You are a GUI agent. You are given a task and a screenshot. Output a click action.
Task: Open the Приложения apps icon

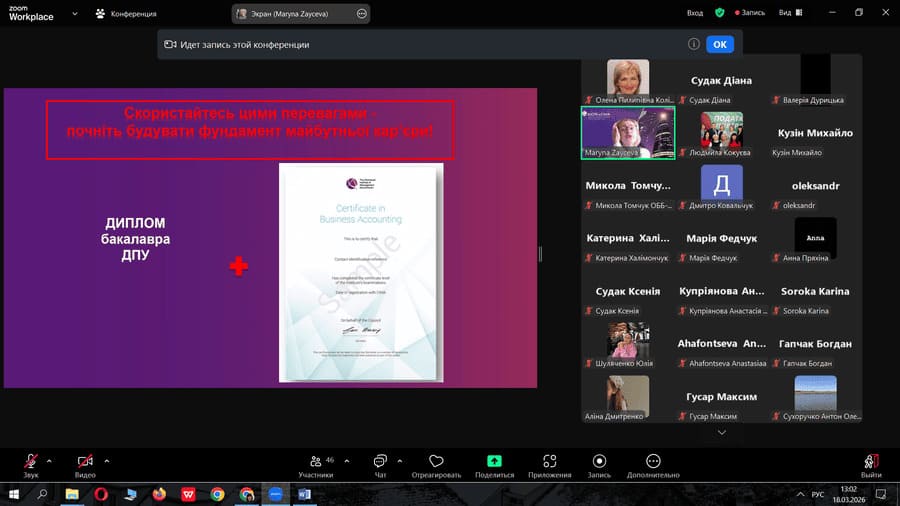549,461
